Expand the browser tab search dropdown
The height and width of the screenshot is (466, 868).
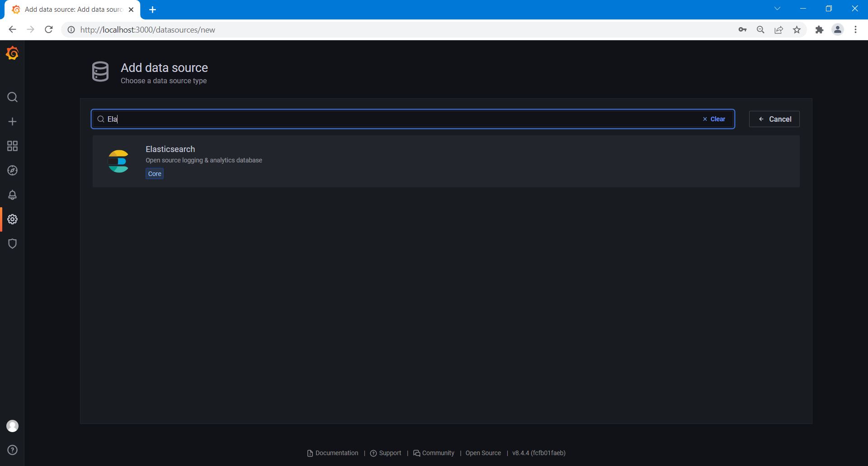coord(777,9)
